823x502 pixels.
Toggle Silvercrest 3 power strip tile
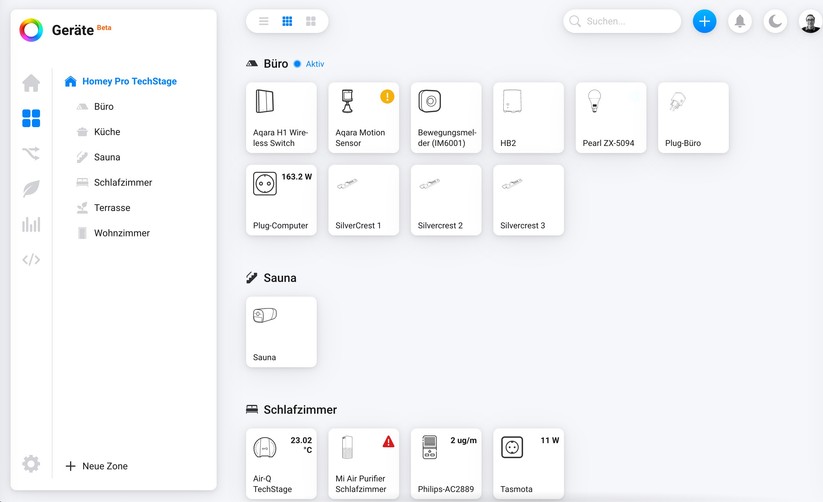529,200
